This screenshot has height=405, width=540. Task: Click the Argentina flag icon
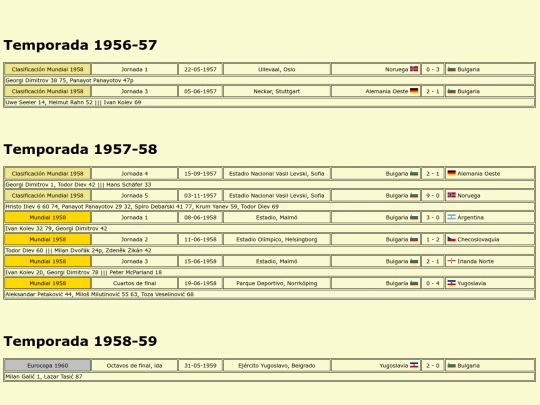click(451, 217)
